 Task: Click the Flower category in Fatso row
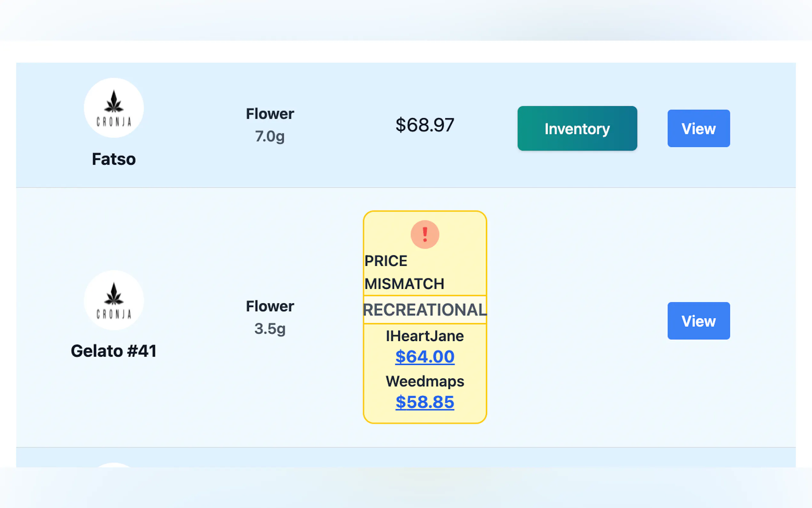click(x=270, y=114)
